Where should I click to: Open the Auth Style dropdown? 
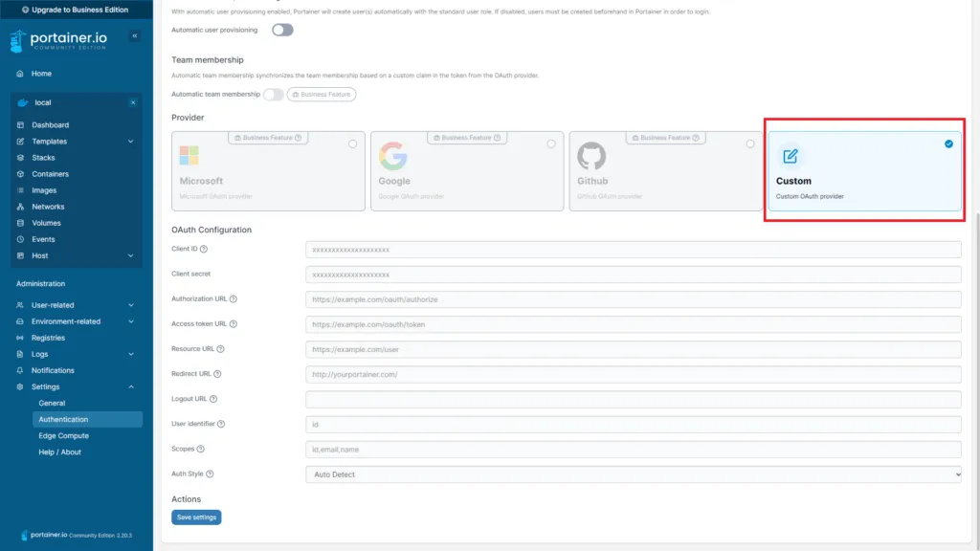632,474
